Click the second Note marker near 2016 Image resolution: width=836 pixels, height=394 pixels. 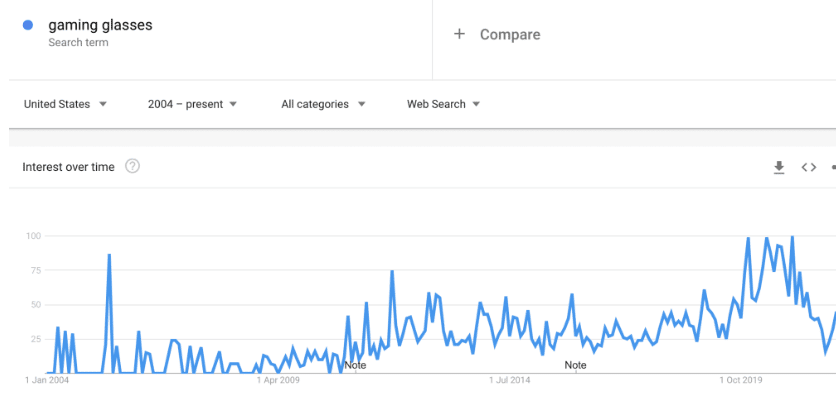click(x=575, y=365)
